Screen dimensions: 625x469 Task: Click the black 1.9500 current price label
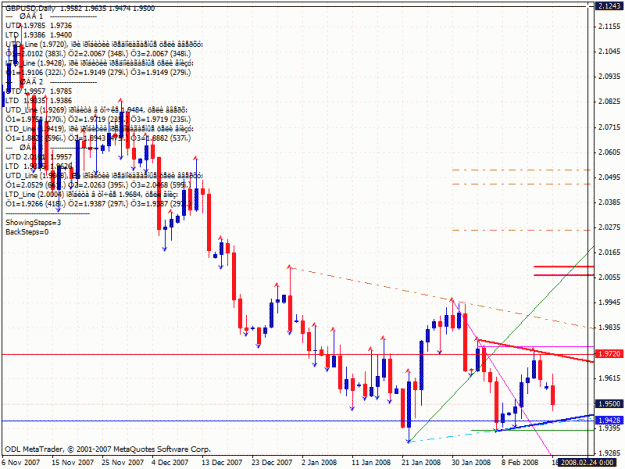[609, 404]
